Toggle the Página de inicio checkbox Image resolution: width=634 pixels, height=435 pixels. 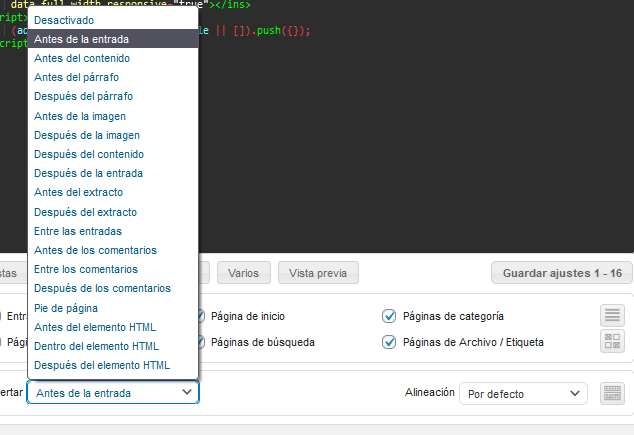(201, 316)
